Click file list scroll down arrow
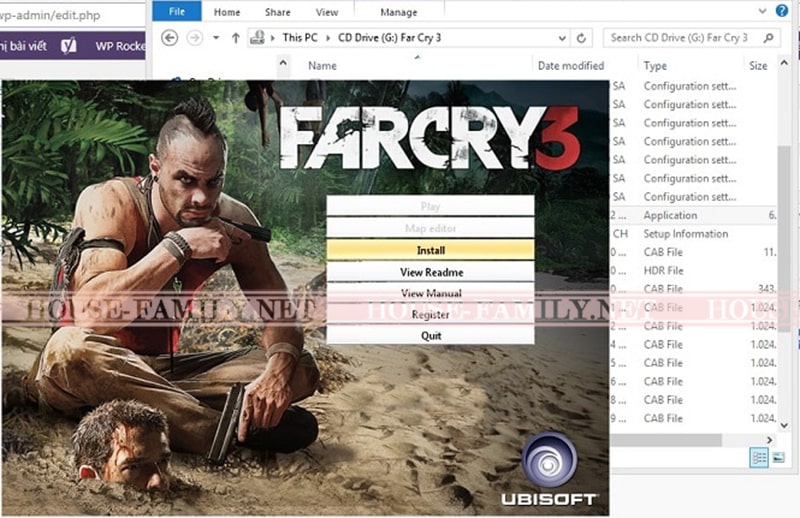 tap(784, 425)
